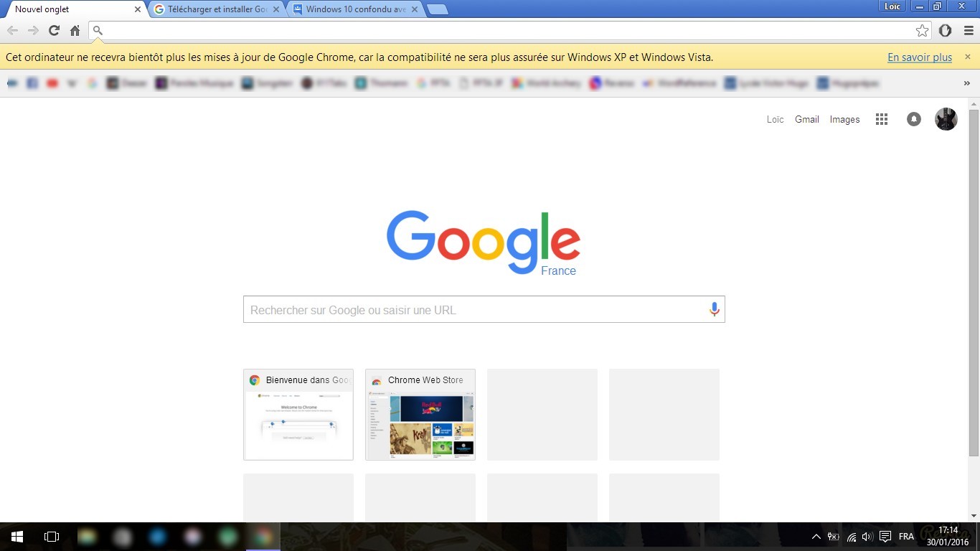The width and height of the screenshot is (980, 551).
Task: Click the page vertical scrollbar
Action: (x=974, y=283)
